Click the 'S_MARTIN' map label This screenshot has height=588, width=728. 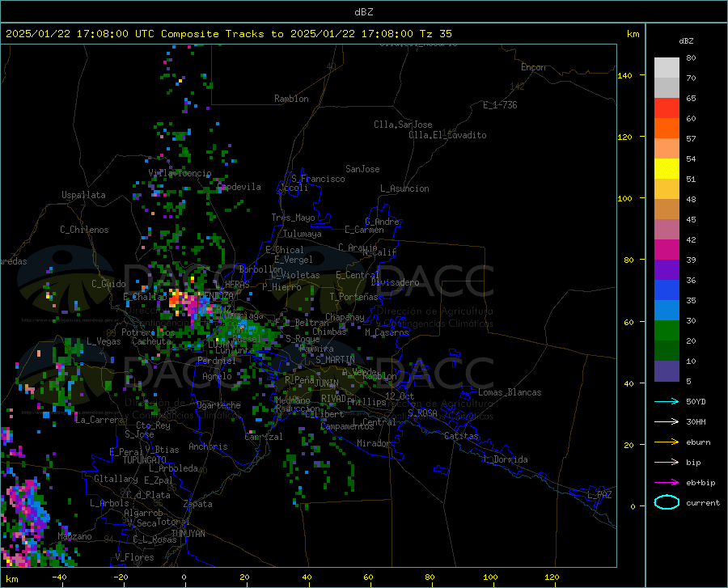point(335,360)
